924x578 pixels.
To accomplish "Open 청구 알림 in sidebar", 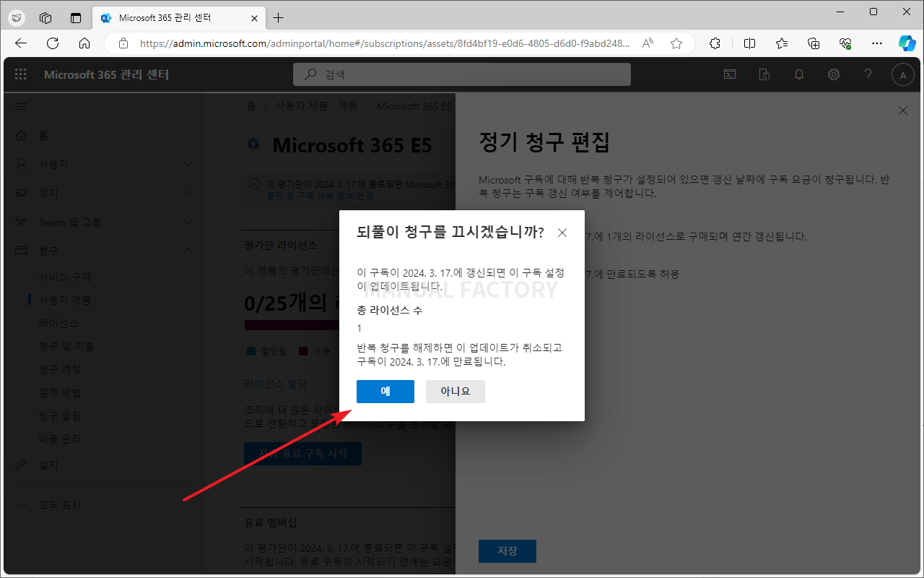I will [60, 415].
